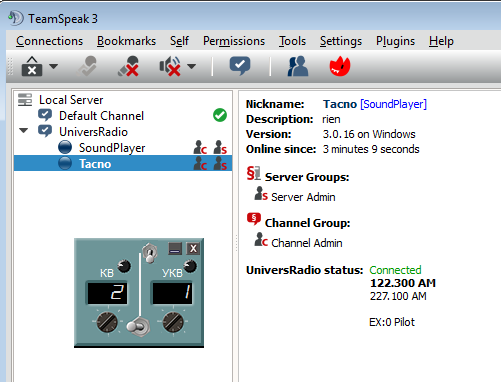The width and height of the screenshot is (501, 382).
Task: Open the Settings menu
Action: (x=341, y=41)
